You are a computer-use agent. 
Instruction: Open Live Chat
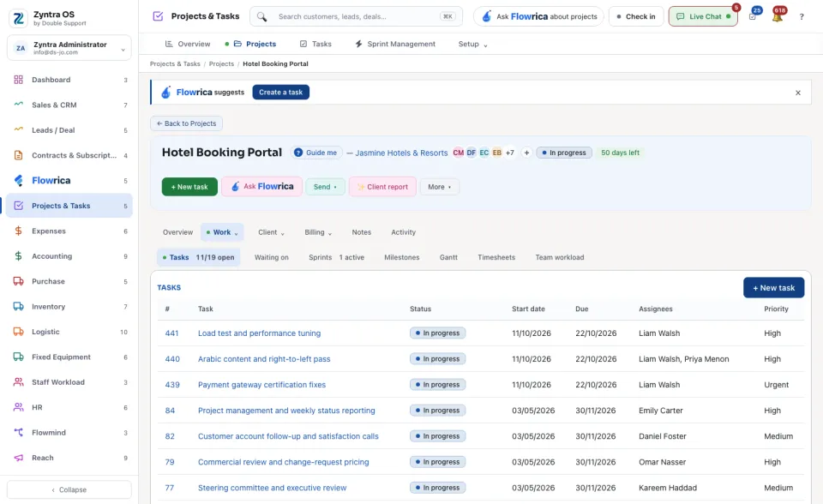pos(703,17)
